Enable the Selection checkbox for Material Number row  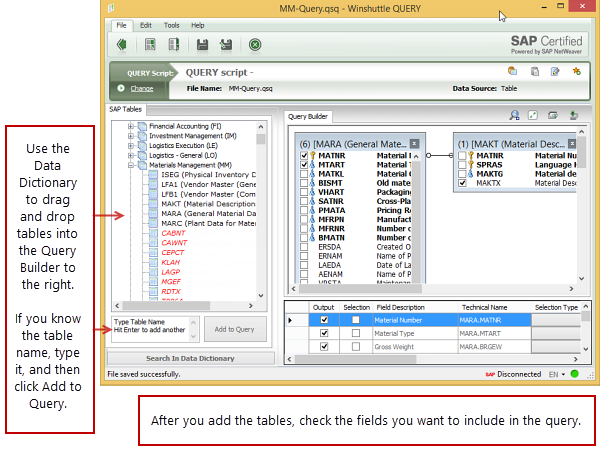pyautogui.click(x=356, y=320)
